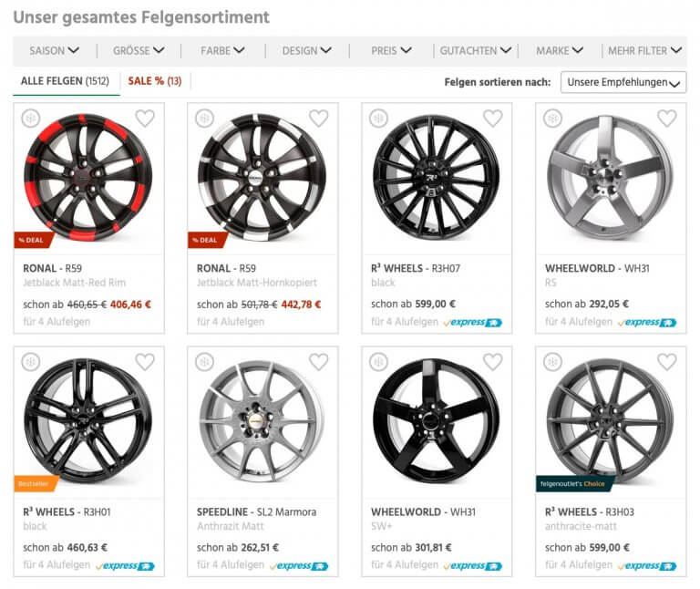Toggle favorite heart on Wheelworld WH31 SW+
Image resolution: width=700 pixels, height=589 pixels.
pos(492,362)
